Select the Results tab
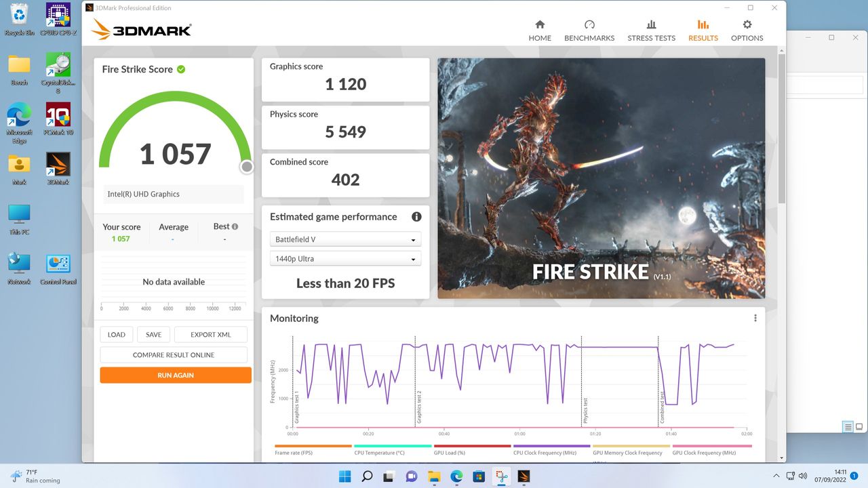Viewport: 868px width, 488px height. pyautogui.click(x=703, y=30)
